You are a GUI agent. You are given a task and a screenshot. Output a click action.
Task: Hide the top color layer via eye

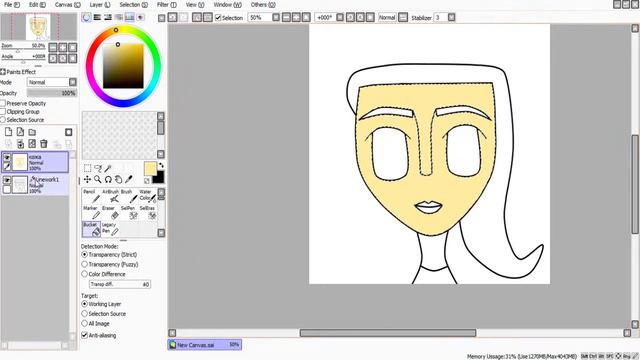(x=7, y=157)
